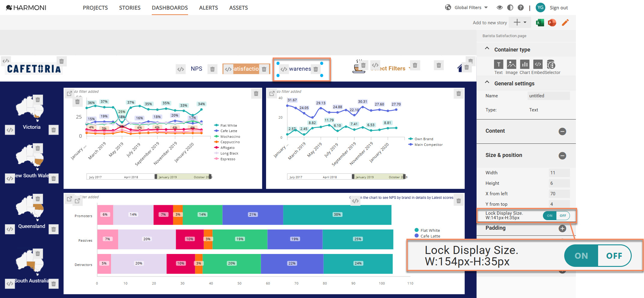Viewport: 644px width, 298px height.
Task: Delete the Awareness container using its trash icon
Action: click(x=316, y=69)
